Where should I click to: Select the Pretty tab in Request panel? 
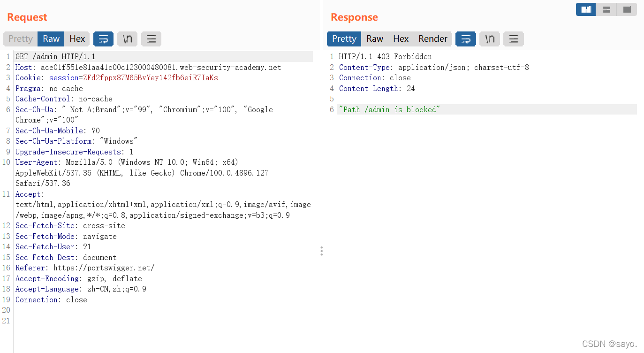pyautogui.click(x=21, y=39)
